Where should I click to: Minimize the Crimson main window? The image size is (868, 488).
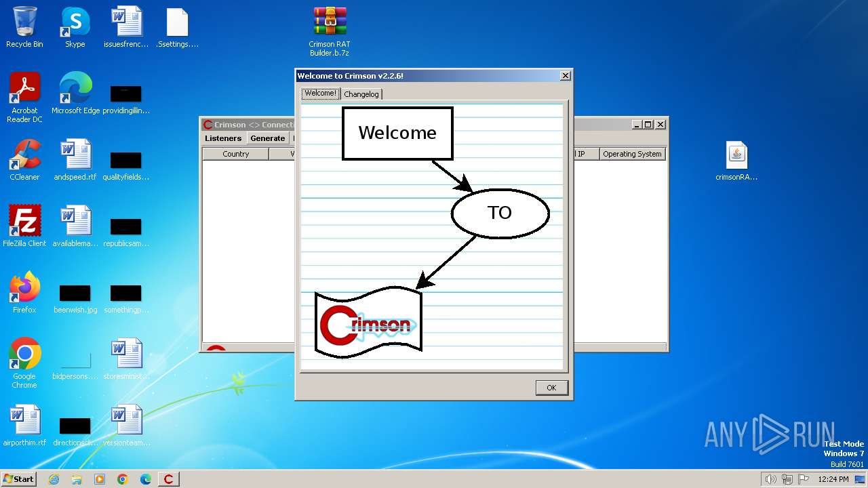point(637,125)
